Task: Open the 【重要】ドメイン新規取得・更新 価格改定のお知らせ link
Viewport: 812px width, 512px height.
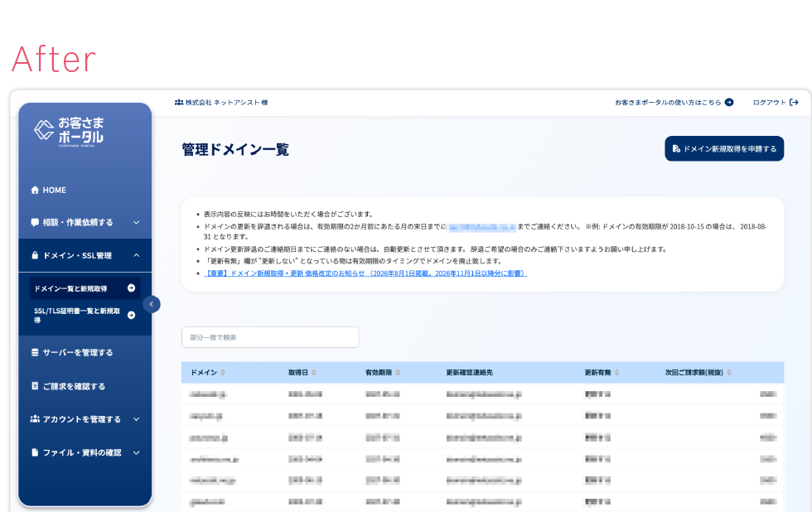Action: coord(365,273)
